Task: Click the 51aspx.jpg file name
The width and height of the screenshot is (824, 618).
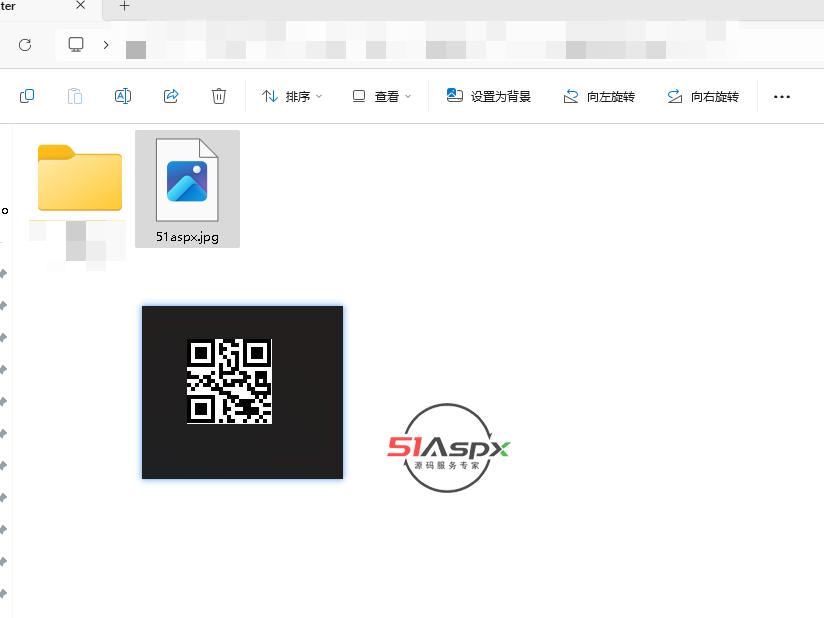Action: tap(187, 237)
